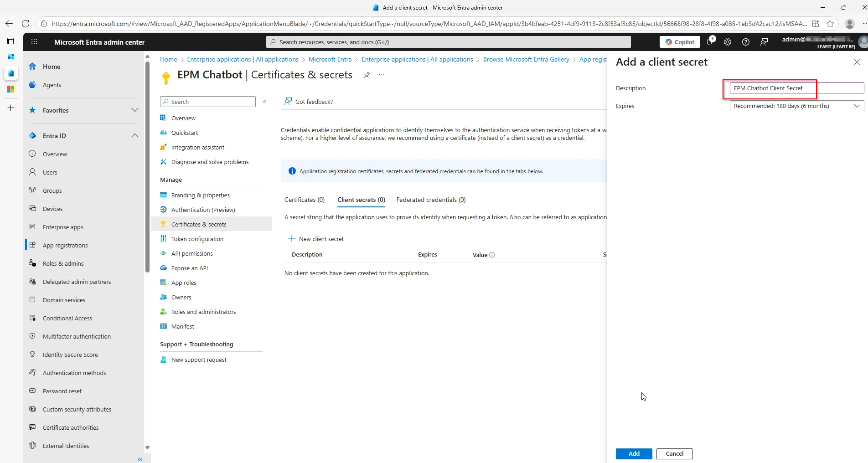Open Identity Secure Score
The width and height of the screenshot is (868, 463).
click(x=70, y=355)
